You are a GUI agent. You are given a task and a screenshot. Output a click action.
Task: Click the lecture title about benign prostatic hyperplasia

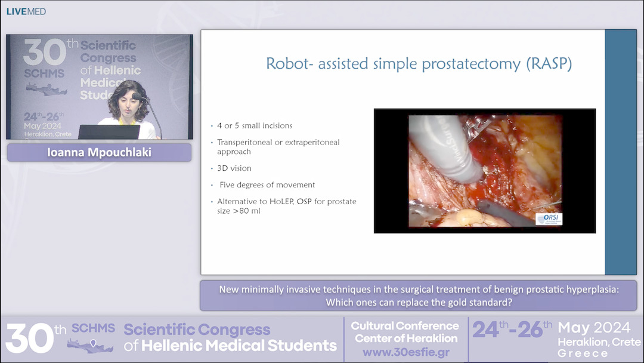click(419, 294)
